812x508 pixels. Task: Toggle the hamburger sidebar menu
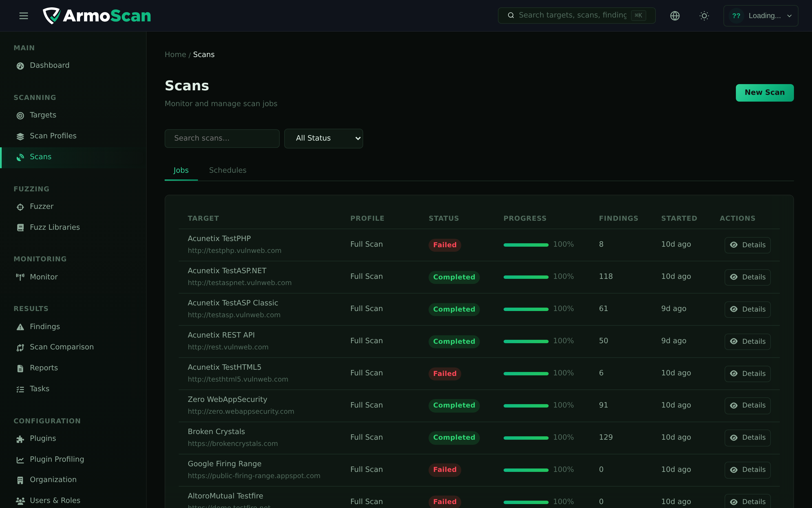coord(23,16)
